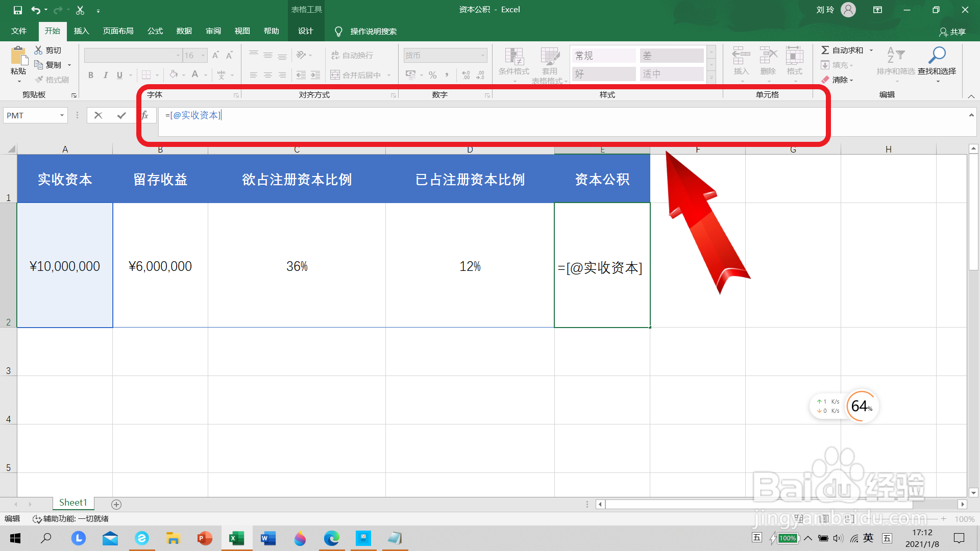Switch to the 插入 ribbon tab
The height and width of the screenshot is (551, 980).
(x=81, y=31)
